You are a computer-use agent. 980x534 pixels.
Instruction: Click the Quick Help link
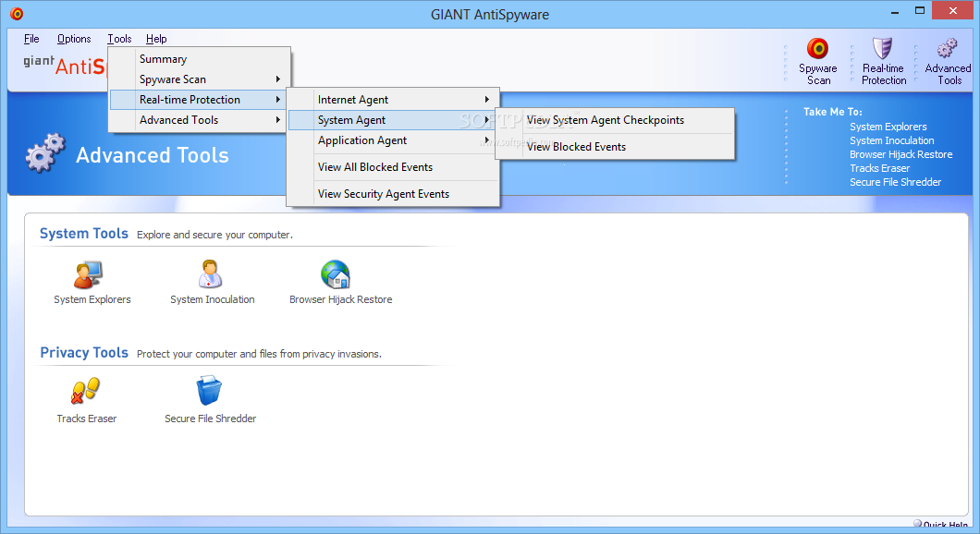(x=940, y=525)
